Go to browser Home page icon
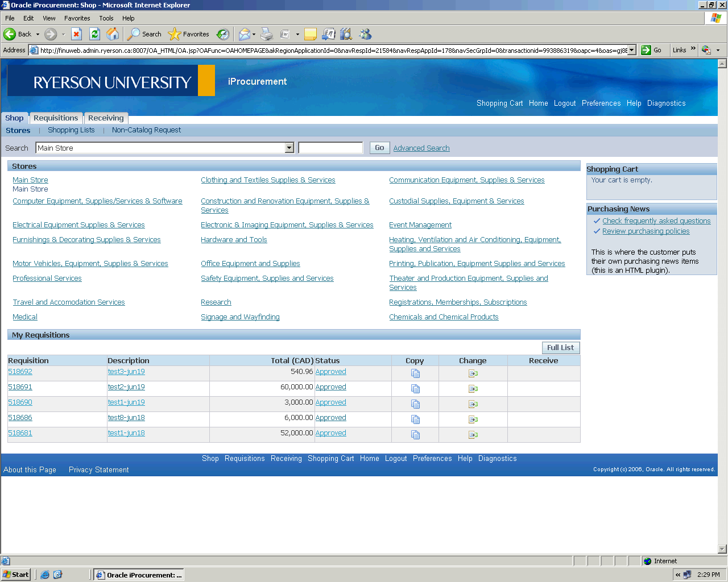Viewport: 728px width, 582px height. point(113,34)
